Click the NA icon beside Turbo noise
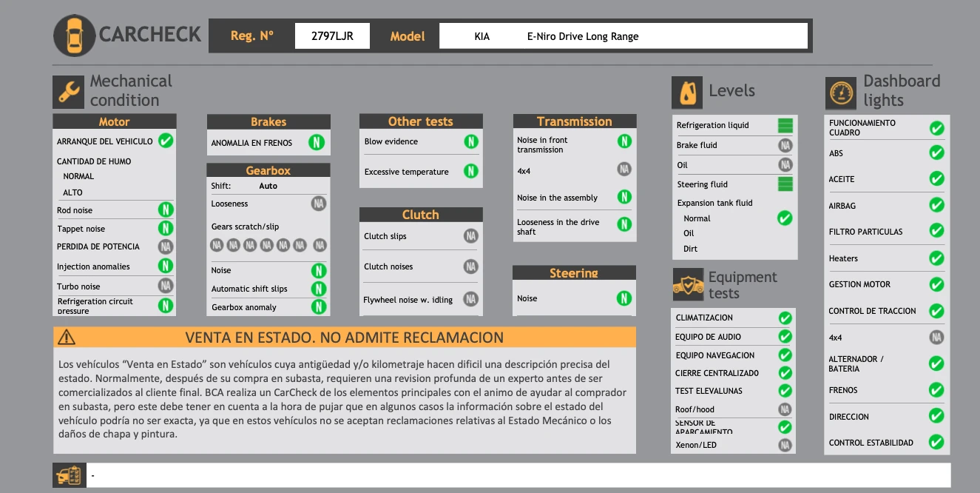Viewport: 980px width, 493px height. pos(165,286)
